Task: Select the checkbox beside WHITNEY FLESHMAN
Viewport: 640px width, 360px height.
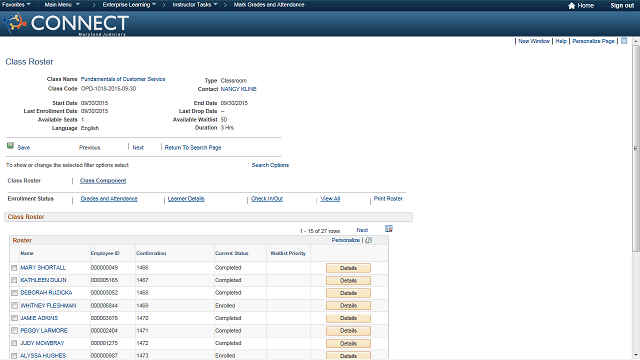Action: point(14,306)
